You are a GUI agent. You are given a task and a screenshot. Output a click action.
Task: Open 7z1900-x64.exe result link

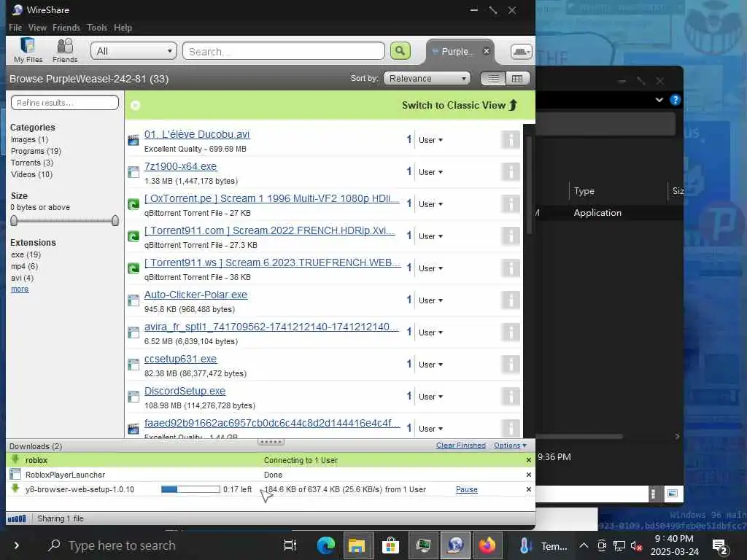tap(181, 166)
